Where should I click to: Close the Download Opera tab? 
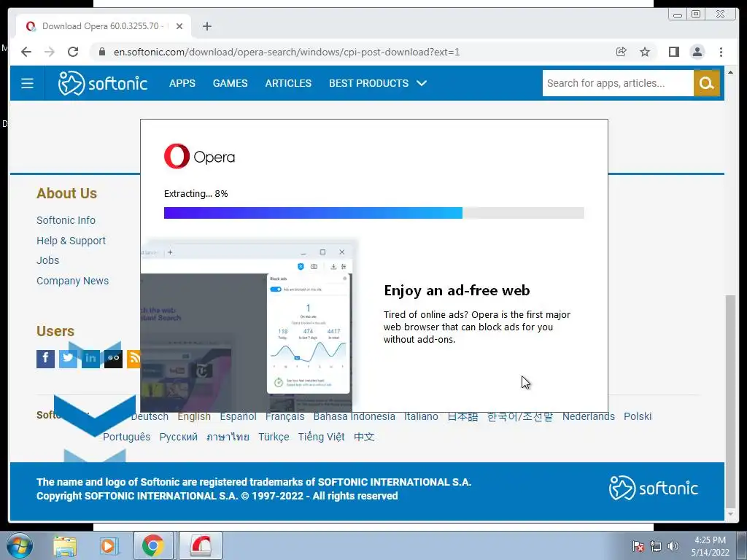[x=179, y=26]
